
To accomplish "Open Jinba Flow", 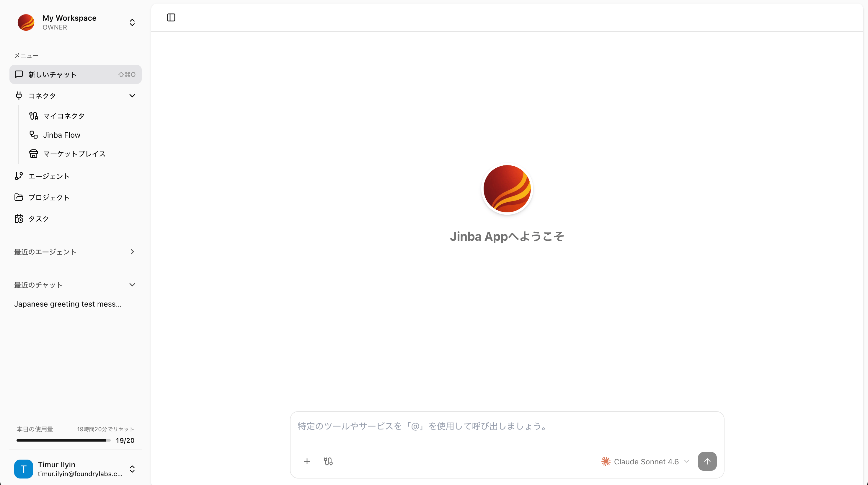I will click(x=83, y=135).
